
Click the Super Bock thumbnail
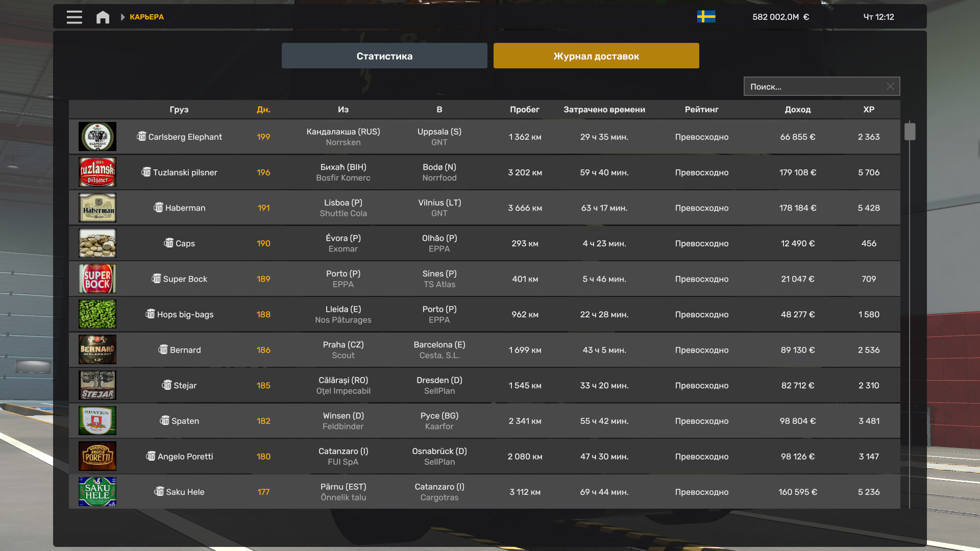(x=97, y=279)
